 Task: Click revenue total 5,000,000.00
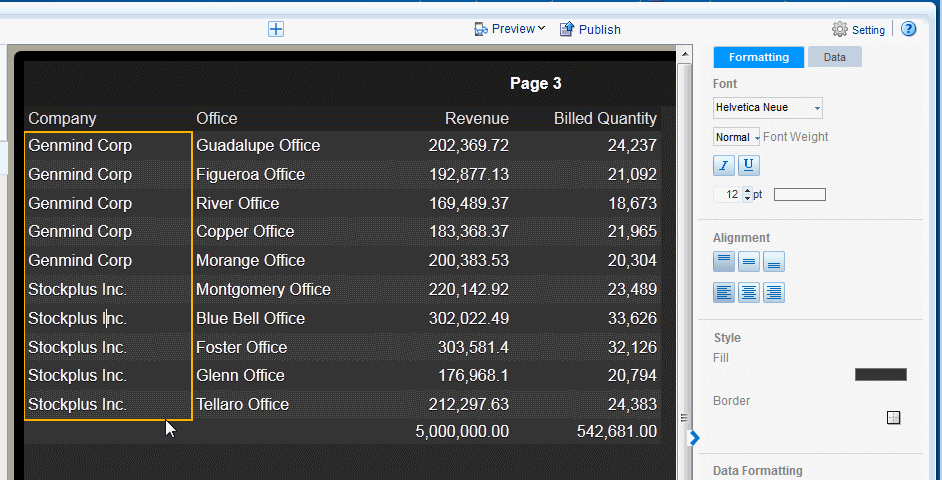coord(462,431)
